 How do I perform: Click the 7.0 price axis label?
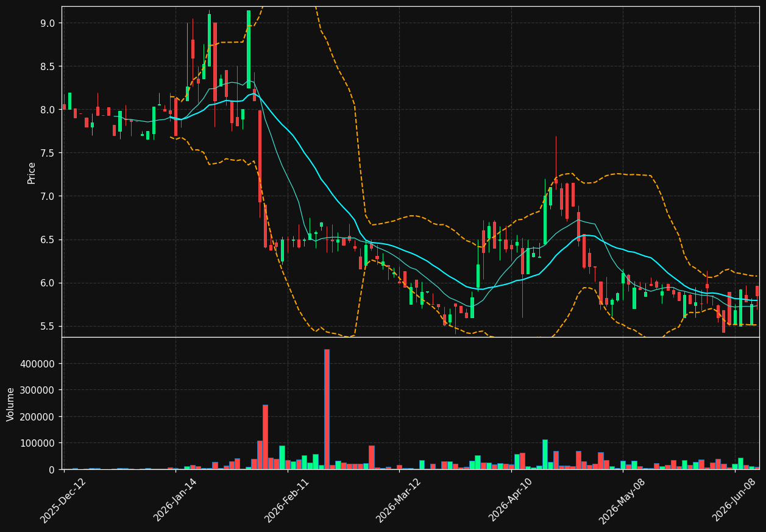48,196
